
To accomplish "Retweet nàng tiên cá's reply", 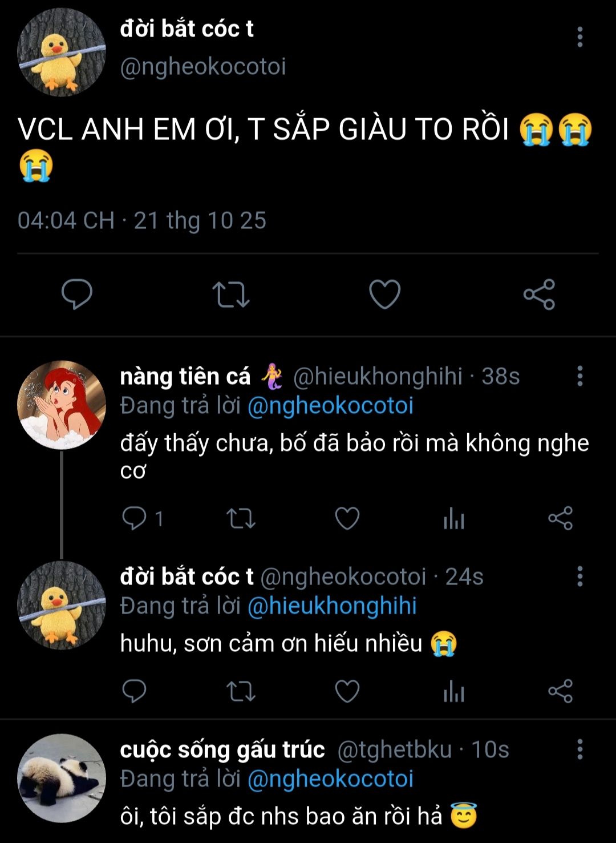I will [241, 518].
